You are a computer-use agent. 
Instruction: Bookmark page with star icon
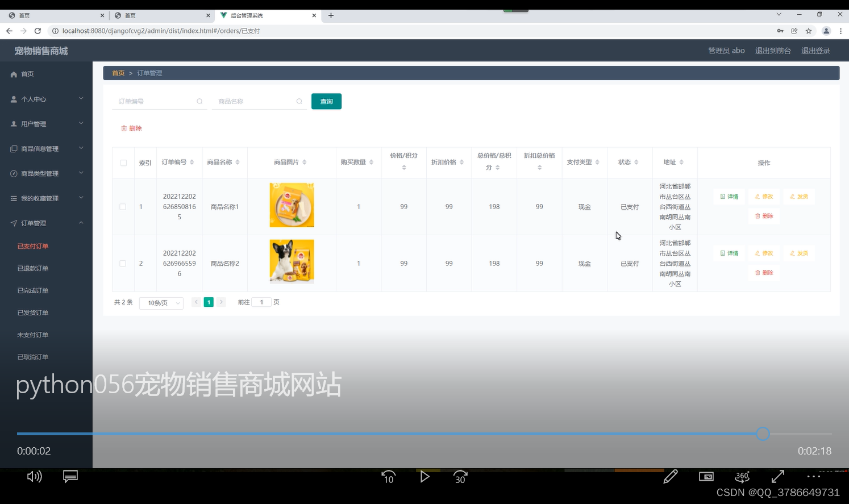pos(809,31)
